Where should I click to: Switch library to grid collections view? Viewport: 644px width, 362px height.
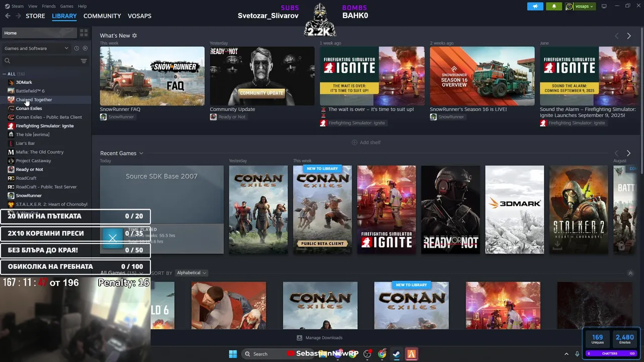click(84, 33)
